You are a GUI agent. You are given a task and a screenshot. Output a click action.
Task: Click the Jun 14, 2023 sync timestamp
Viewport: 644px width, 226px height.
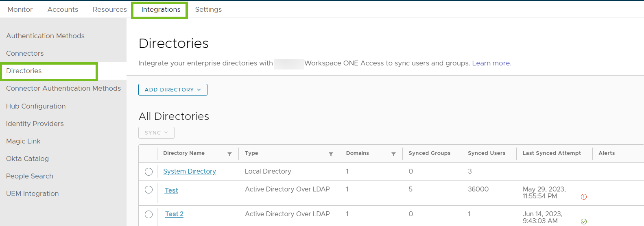(x=543, y=217)
